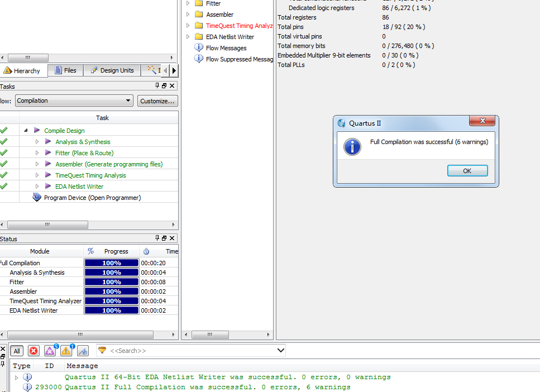The image size is (540, 392).
Task: Switch to the Hierarchy tab
Action: pos(23,70)
